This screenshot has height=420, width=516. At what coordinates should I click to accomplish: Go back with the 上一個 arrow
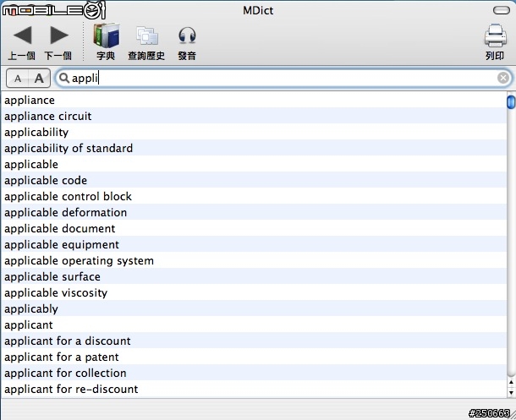22,35
